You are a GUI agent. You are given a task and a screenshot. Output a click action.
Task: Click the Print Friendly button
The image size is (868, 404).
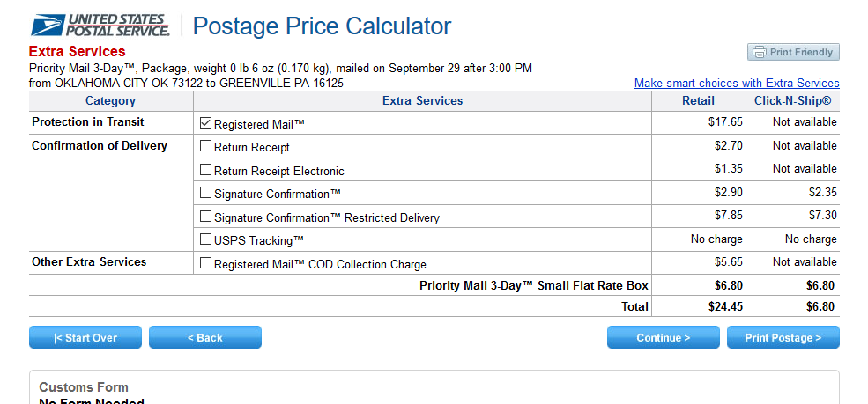tap(793, 53)
